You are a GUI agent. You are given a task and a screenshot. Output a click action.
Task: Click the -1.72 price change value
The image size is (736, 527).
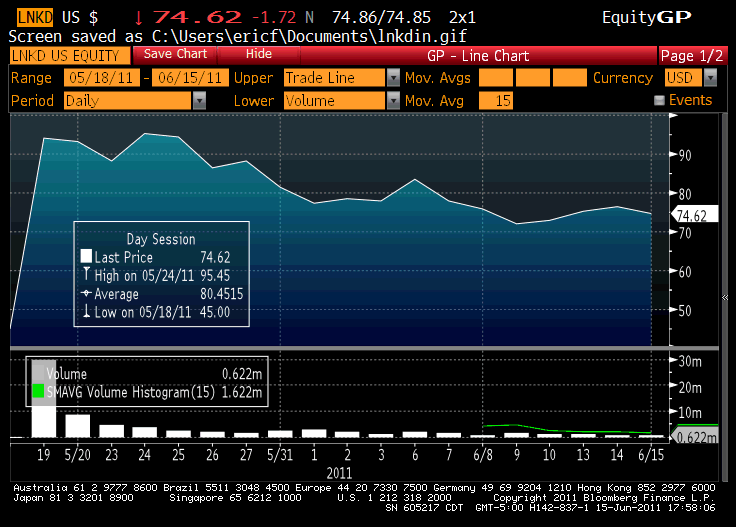click(x=274, y=17)
